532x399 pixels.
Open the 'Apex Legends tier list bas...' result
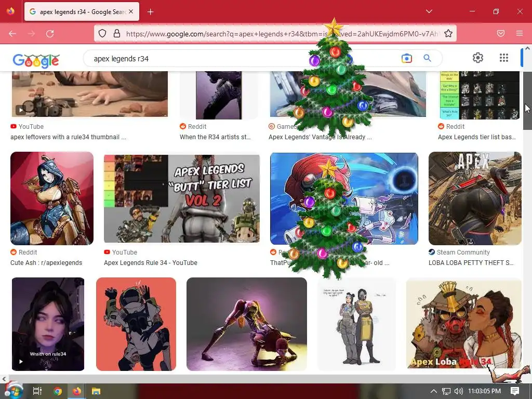pyautogui.click(x=477, y=137)
